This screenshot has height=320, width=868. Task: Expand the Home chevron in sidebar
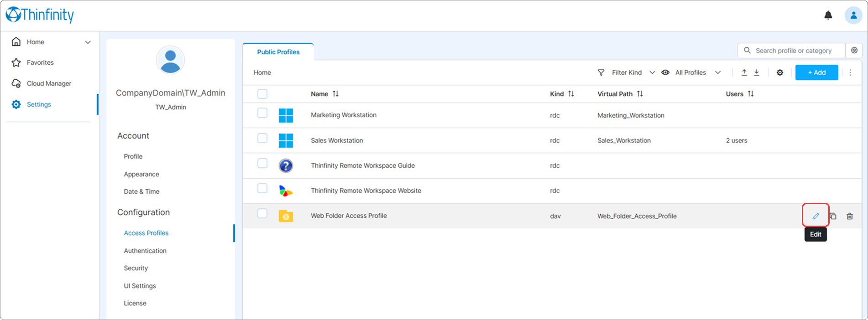88,42
